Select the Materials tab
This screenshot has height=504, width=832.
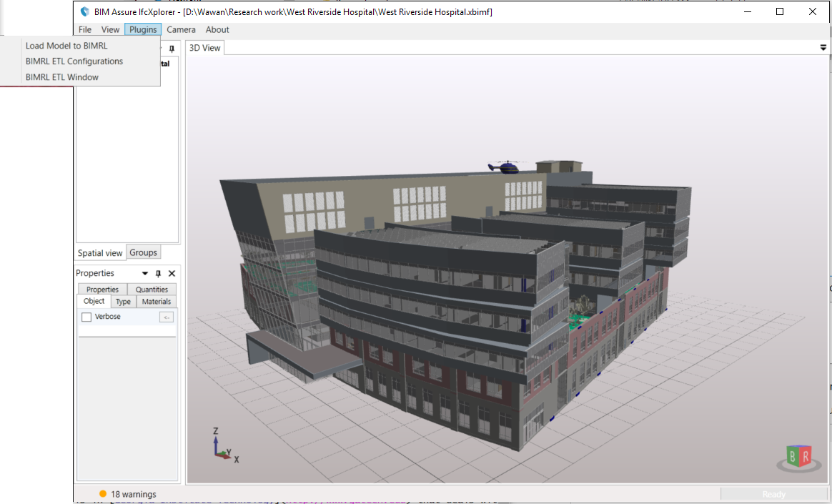(157, 302)
